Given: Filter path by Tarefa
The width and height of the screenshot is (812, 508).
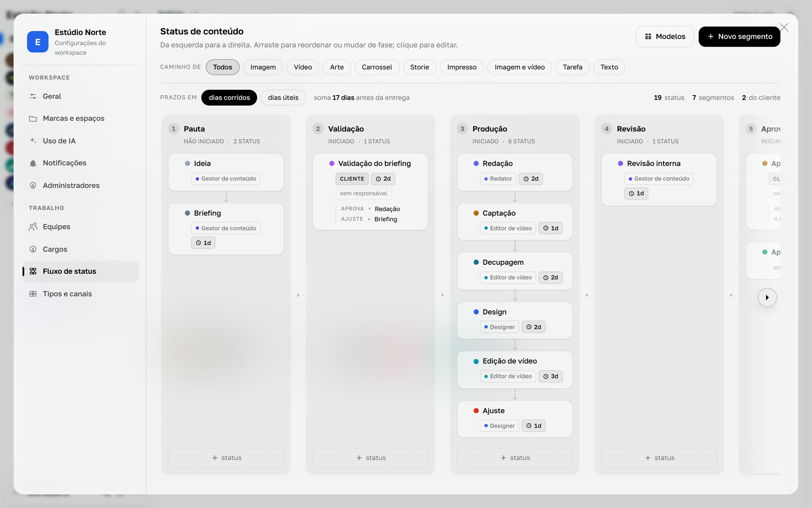Looking at the screenshot, I should [572, 67].
